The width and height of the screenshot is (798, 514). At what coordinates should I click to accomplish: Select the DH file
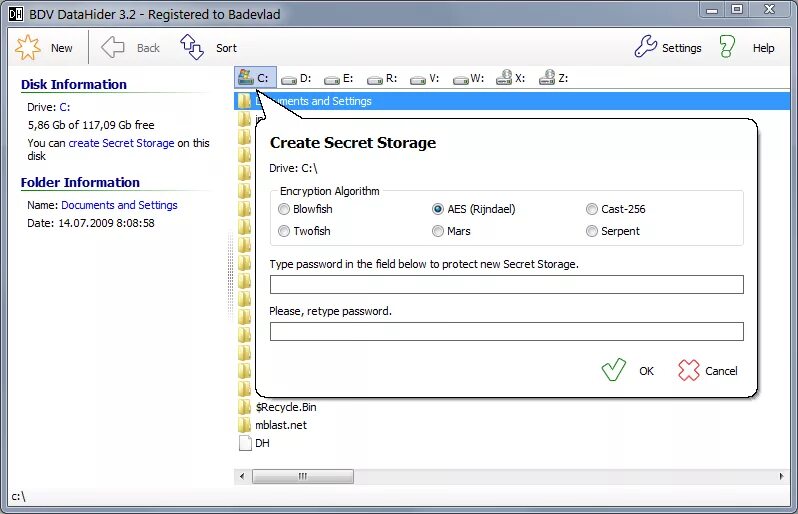point(262,443)
